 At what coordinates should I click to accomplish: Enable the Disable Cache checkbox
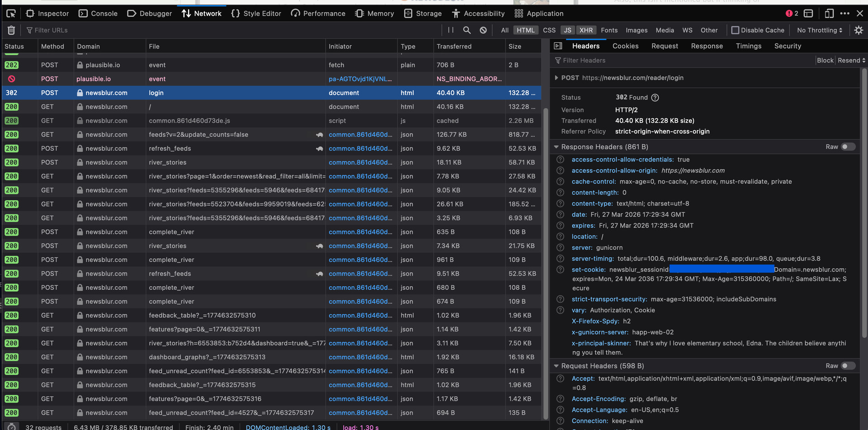(x=735, y=30)
